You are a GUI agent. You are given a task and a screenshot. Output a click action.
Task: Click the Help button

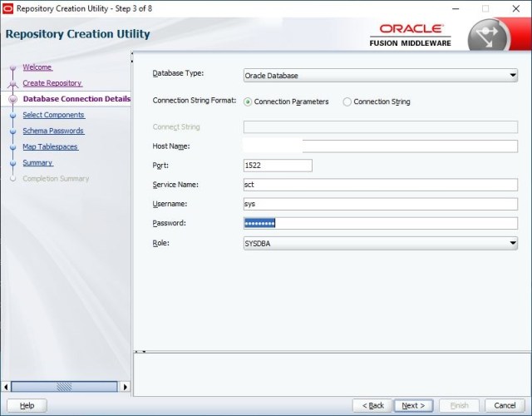tap(27, 405)
